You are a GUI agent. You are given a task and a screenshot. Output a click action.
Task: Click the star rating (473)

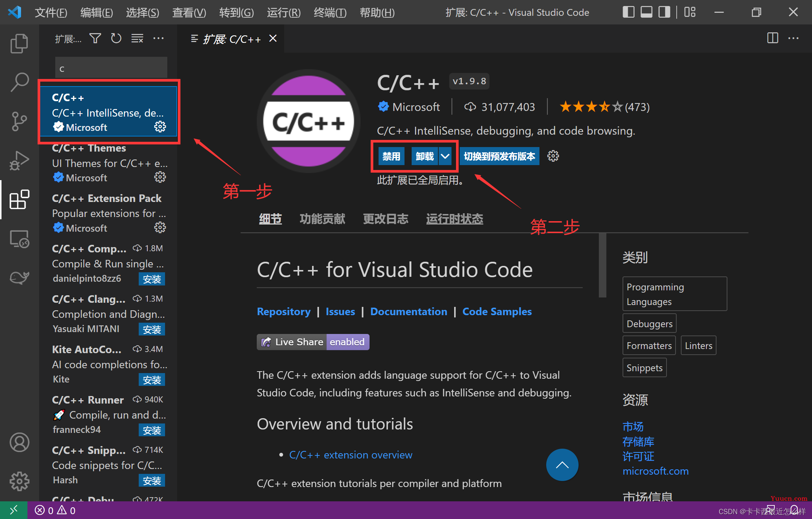click(604, 107)
